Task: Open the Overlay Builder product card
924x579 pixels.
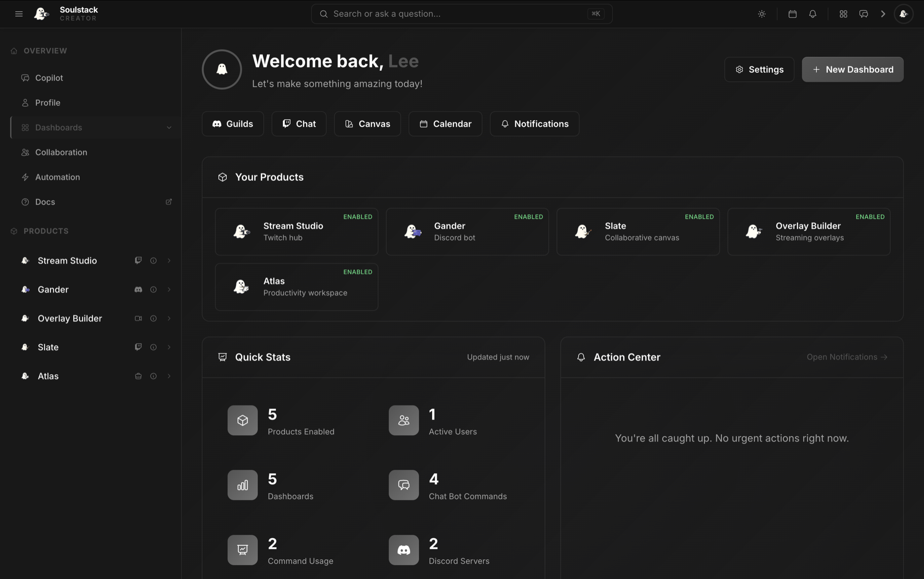Action: point(809,232)
